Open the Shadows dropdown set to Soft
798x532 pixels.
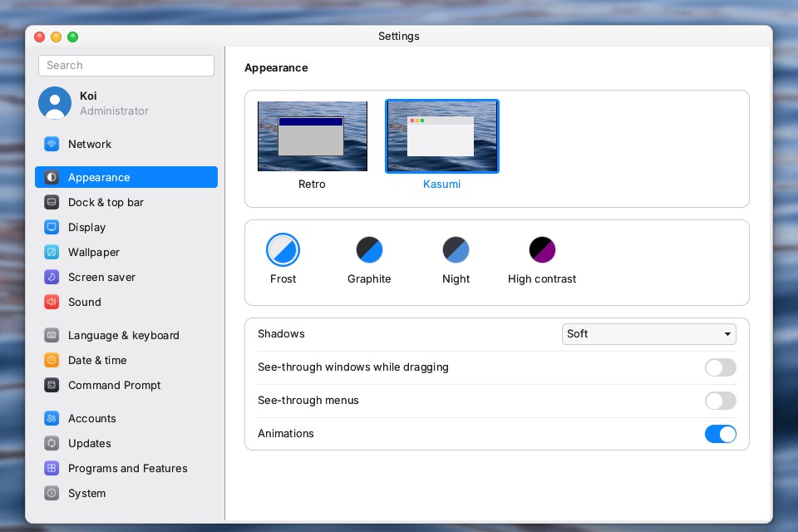[649, 334]
